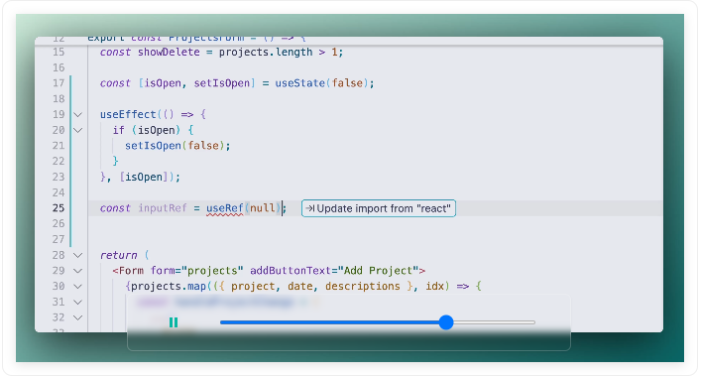This screenshot has height=377, width=701.
Task: Pause the video playback
Action: [x=173, y=322]
